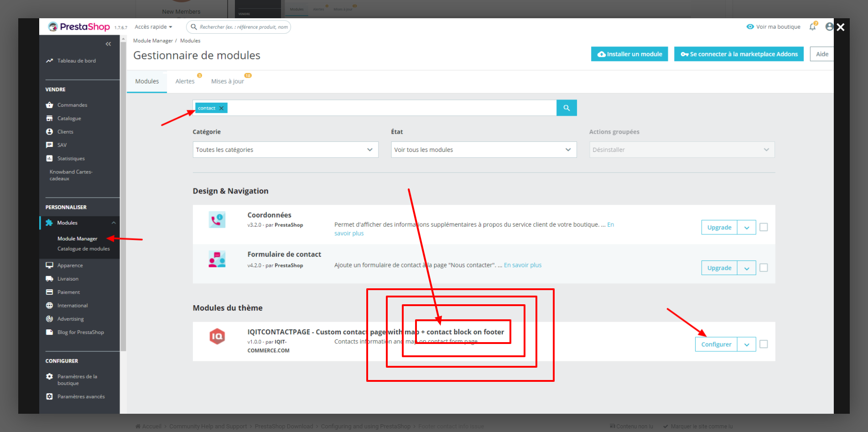The image size is (868, 432).
Task: Expand actions arrow for IQITCONTACTPAGE module
Action: (x=747, y=344)
